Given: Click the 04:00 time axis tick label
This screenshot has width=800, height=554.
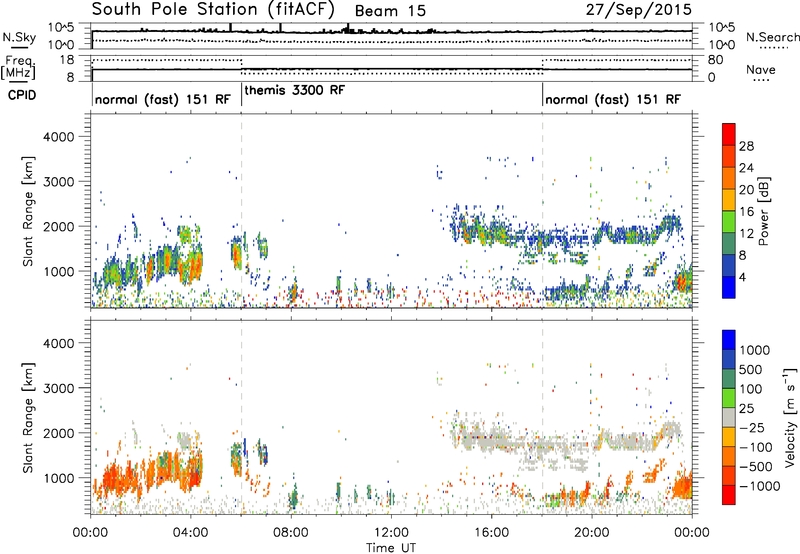Looking at the screenshot, I should point(191,533).
